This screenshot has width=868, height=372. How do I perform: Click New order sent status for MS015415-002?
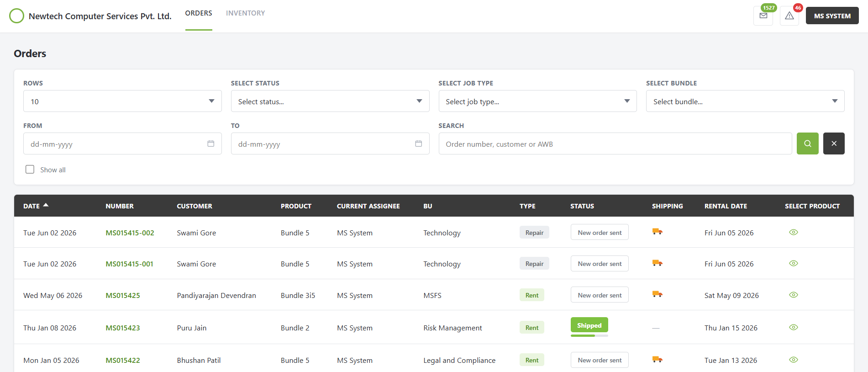(600, 232)
